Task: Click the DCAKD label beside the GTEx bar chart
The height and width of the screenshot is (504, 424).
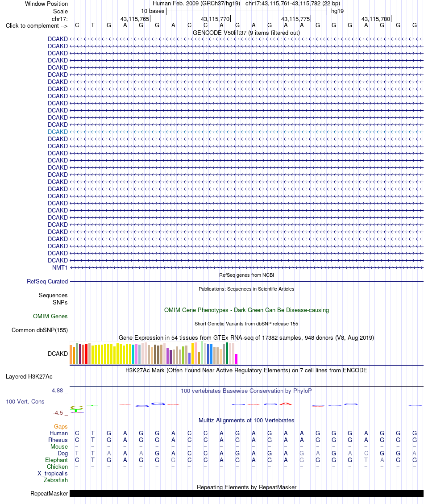Action: [58, 354]
